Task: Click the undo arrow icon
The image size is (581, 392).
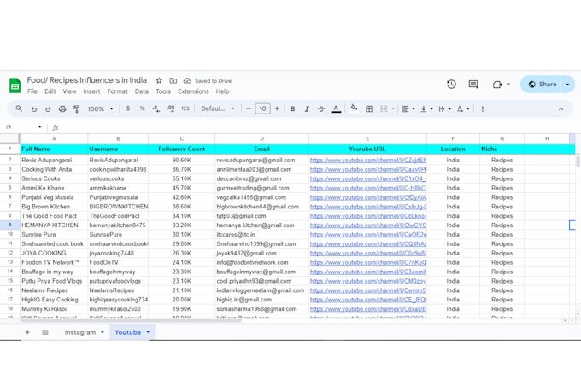Action: coord(34,109)
